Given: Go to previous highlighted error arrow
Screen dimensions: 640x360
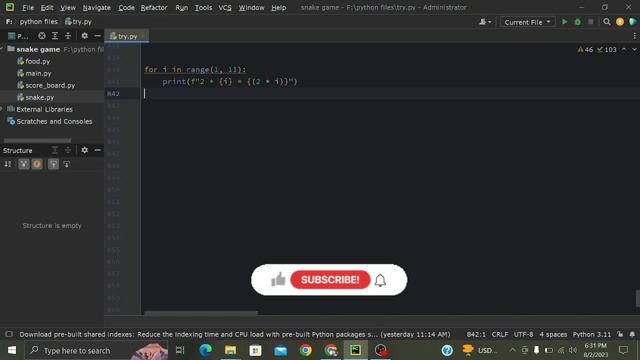Looking at the screenshot, I should [624, 49].
